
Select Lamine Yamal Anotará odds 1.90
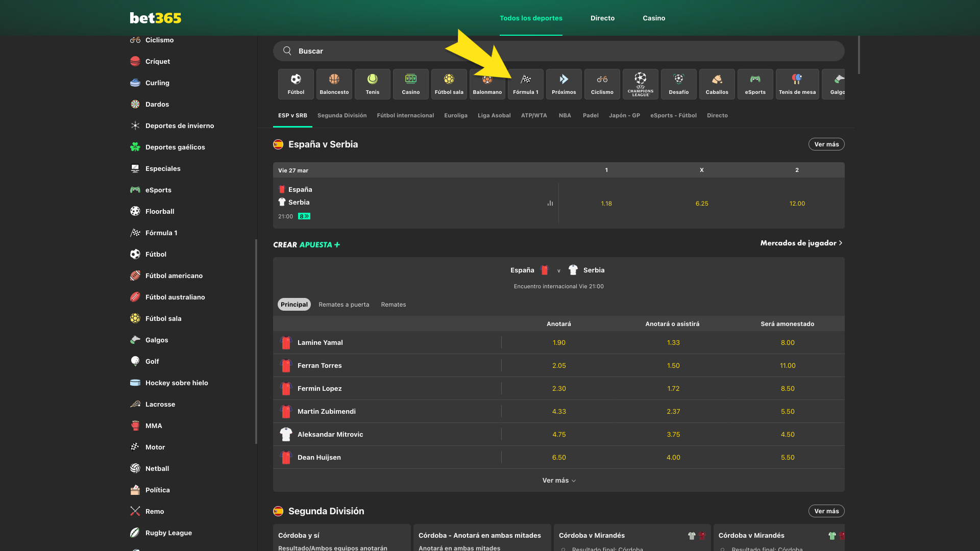click(x=559, y=343)
